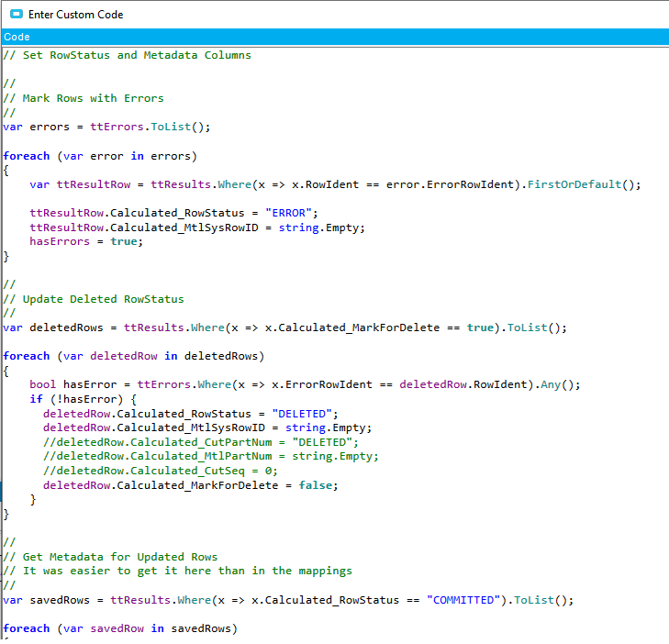Image resolution: width=669 pixels, height=644 pixels.
Task: Click the comment "// Set RowStatus and Metadata Columns"
Action: (128, 55)
